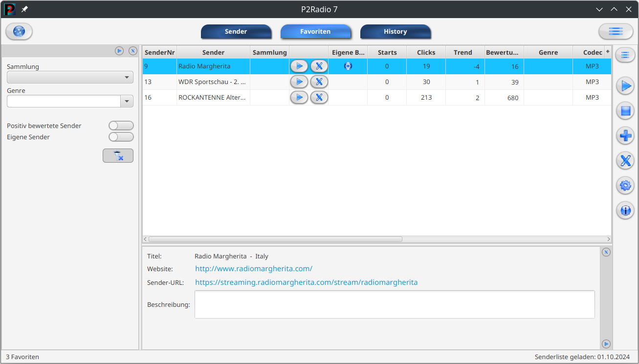Play the ROCKANTENNE Alternative row
Image resolution: width=639 pixels, height=364 pixels.
pyautogui.click(x=299, y=98)
